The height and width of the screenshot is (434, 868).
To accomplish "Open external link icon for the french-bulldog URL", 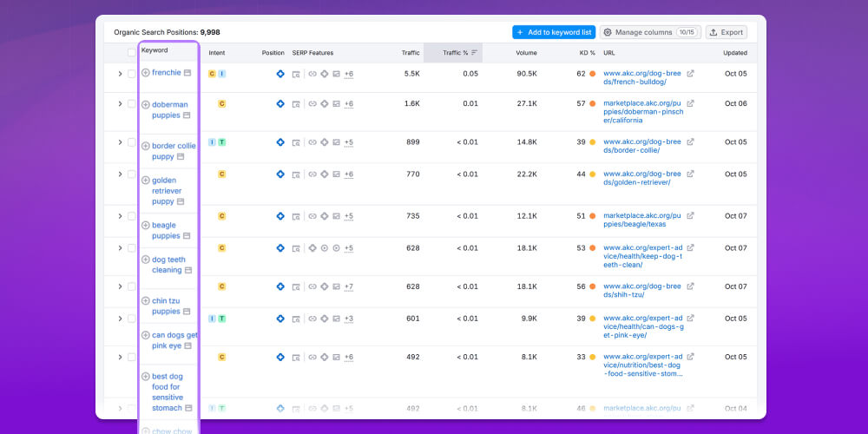I will pyautogui.click(x=691, y=74).
